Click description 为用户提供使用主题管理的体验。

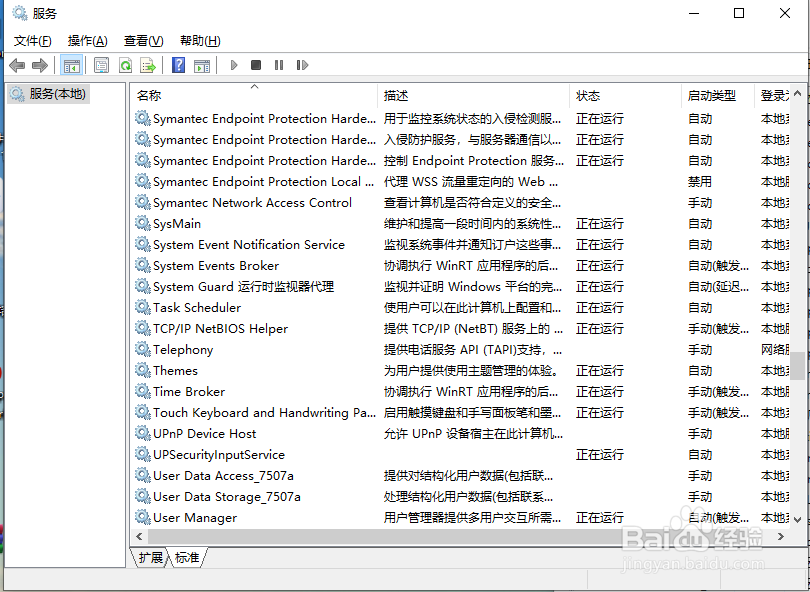(471, 370)
